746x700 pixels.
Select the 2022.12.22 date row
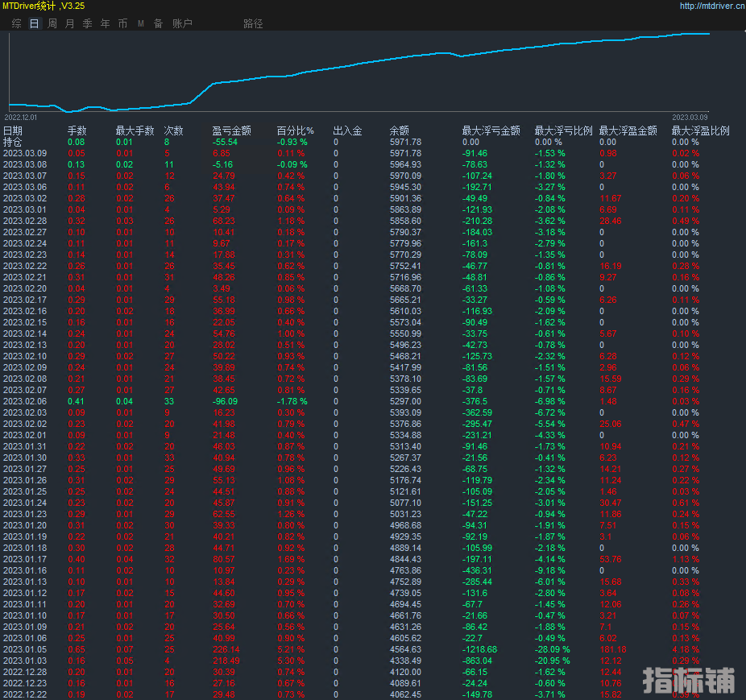pos(25,695)
